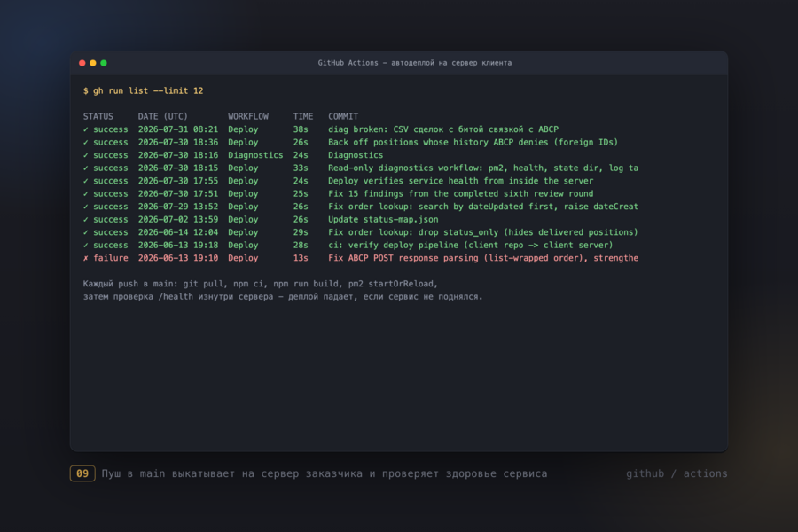Click the '33s' run duration
798x532 pixels.
click(301, 168)
